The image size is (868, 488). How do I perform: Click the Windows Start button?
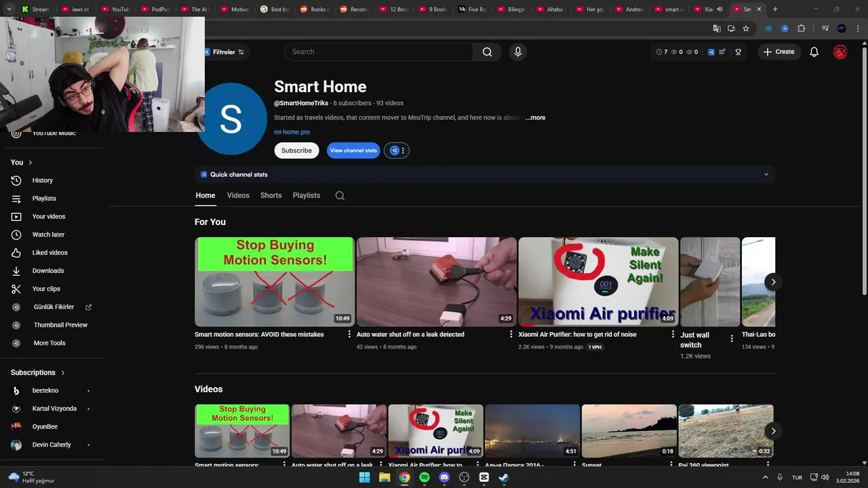coord(364,477)
